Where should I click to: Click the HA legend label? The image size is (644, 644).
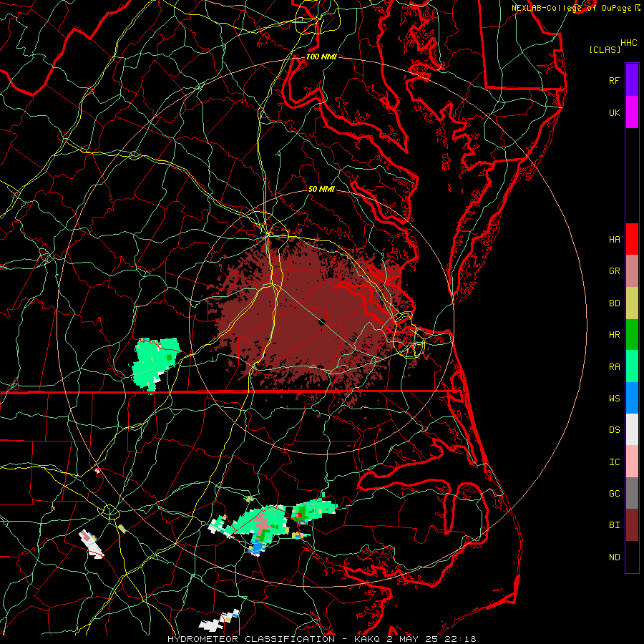coord(614,239)
